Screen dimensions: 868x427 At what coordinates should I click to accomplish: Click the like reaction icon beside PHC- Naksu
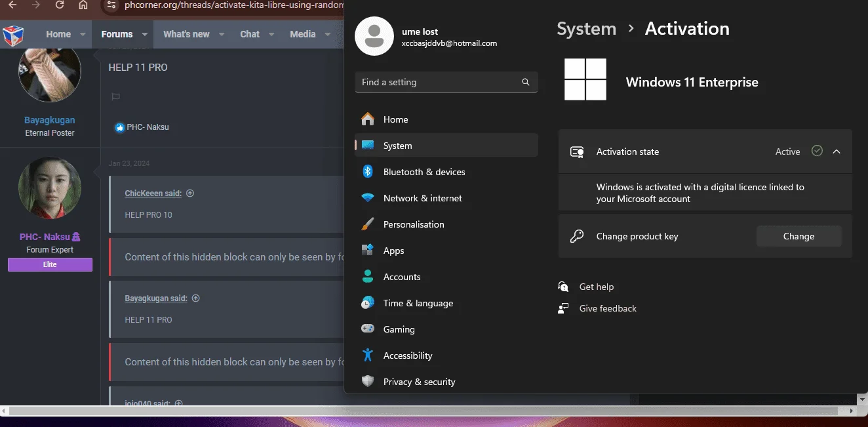pyautogui.click(x=119, y=127)
